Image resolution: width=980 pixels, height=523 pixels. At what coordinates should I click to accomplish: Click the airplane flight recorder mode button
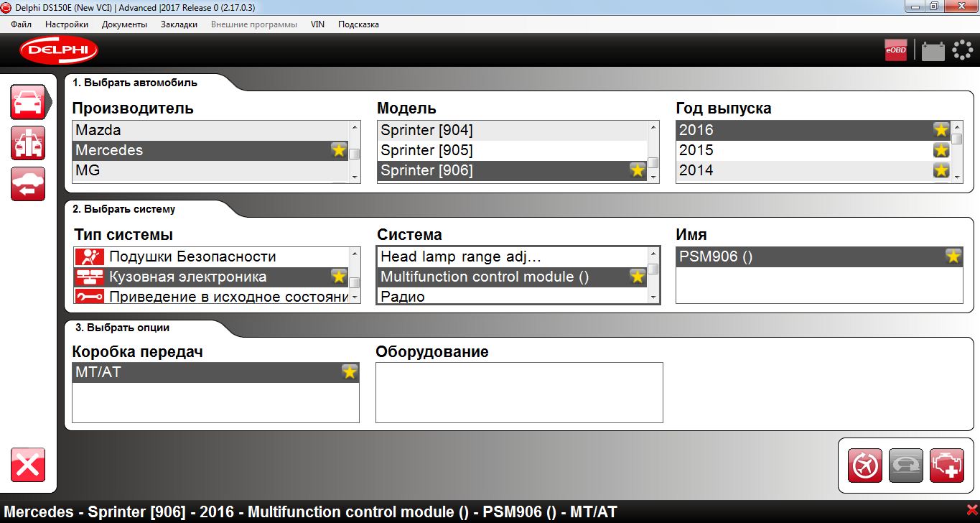(x=865, y=466)
